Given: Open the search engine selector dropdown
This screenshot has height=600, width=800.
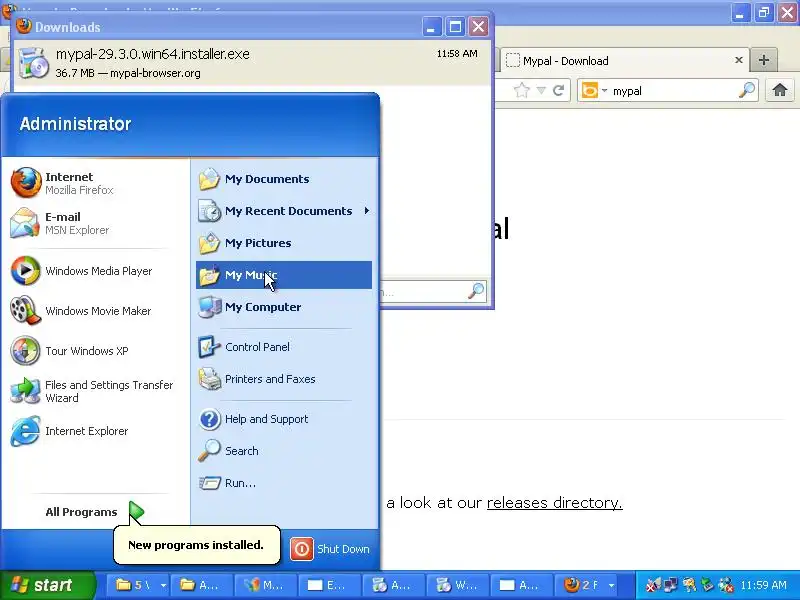Looking at the screenshot, I should coord(595,91).
